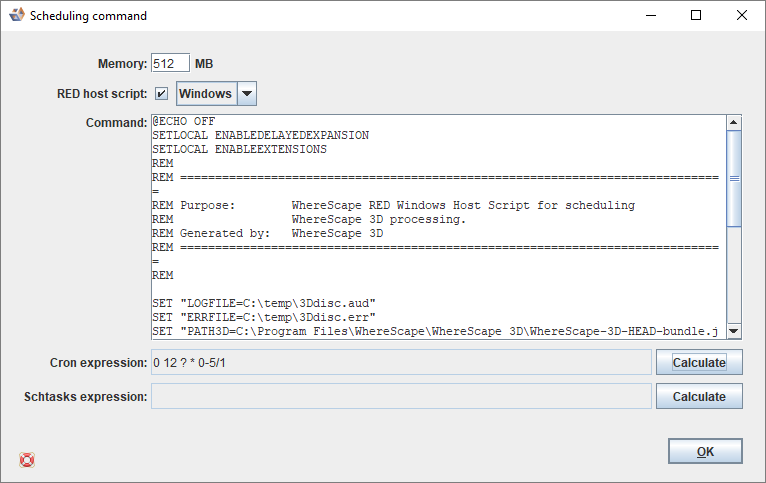Click the Command area scrollbar thumb
The image size is (766, 483).
click(733, 179)
